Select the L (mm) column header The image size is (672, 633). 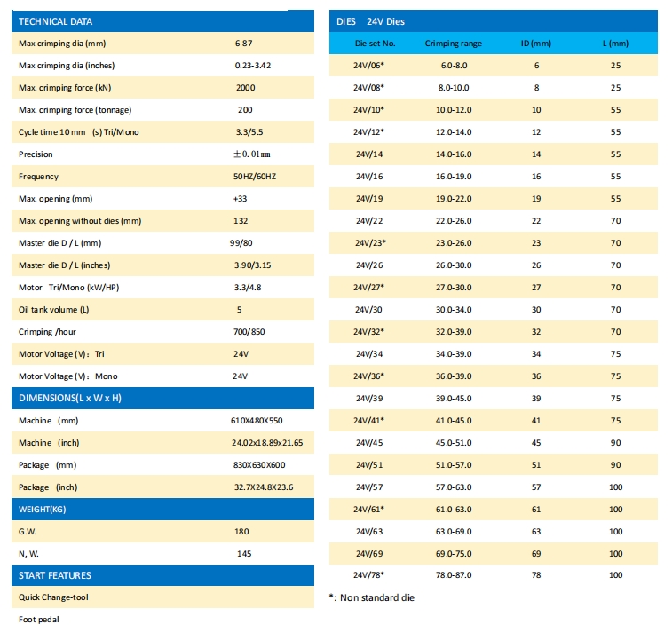pyautogui.click(x=615, y=43)
